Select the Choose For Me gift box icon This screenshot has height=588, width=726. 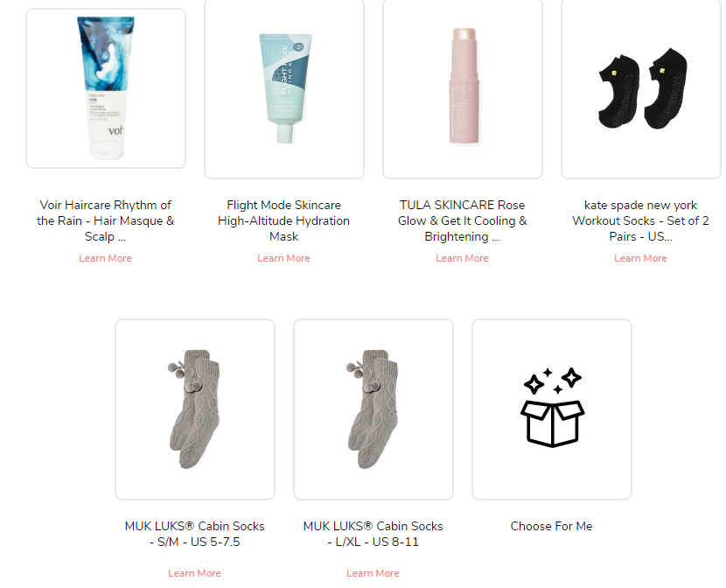pos(552,408)
